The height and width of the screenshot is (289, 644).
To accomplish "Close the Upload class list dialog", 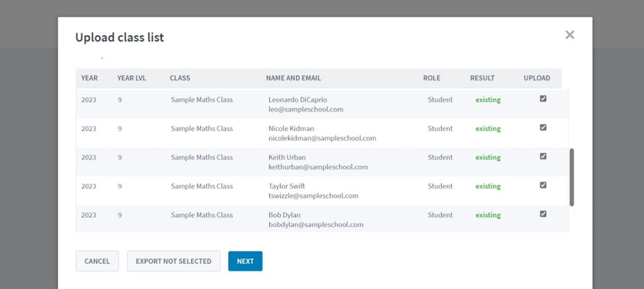I will pos(569,35).
